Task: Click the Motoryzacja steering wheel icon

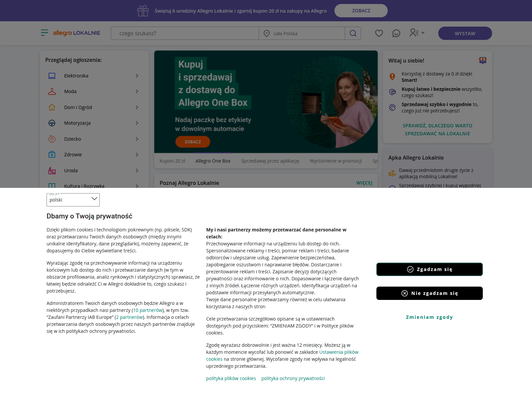Action: click(52, 123)
